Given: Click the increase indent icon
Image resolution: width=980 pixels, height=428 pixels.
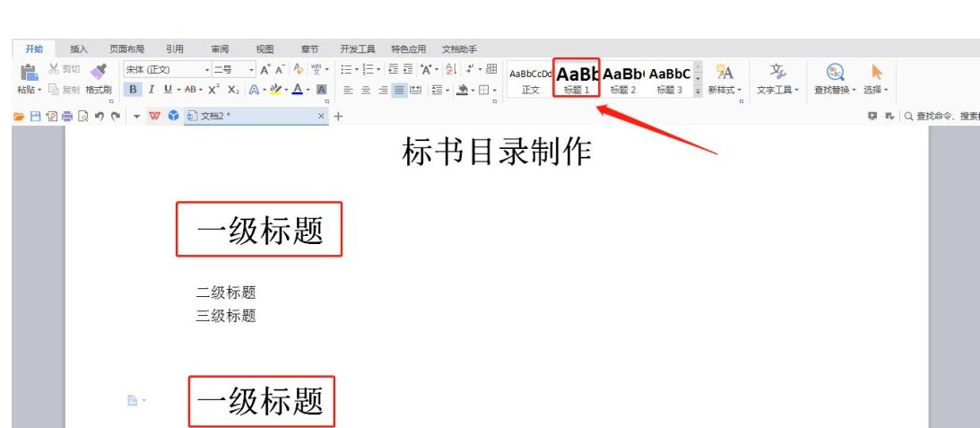Looking at the screenshot, I should pos(408,69).
